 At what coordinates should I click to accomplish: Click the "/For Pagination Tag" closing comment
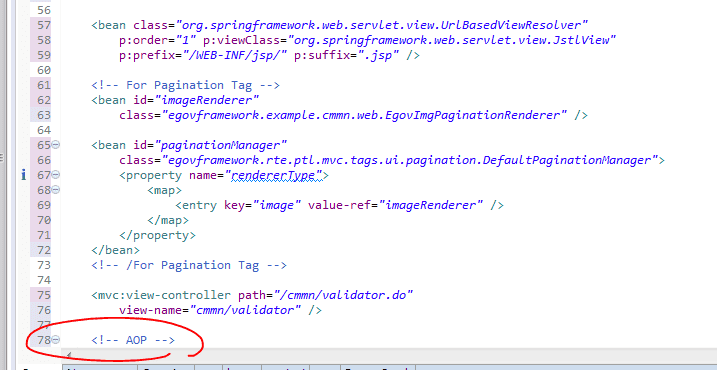coord(189,265)
